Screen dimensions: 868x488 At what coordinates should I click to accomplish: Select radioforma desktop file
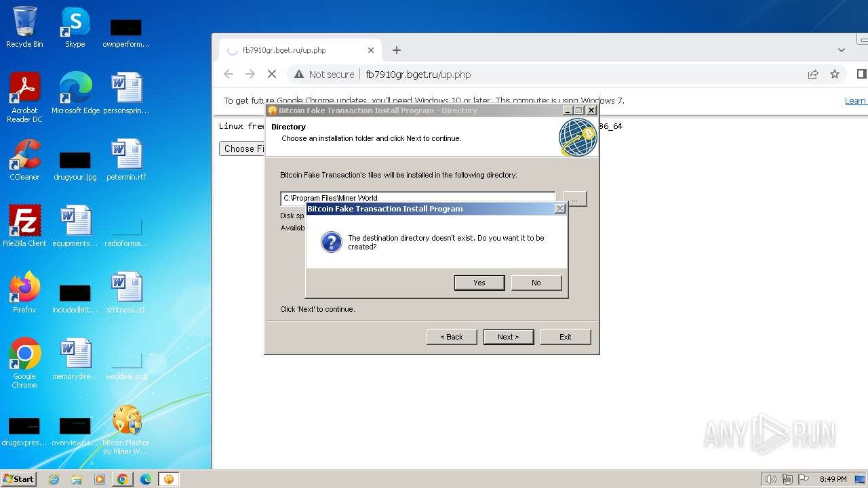pyautogui.click(x=126, y=233)
